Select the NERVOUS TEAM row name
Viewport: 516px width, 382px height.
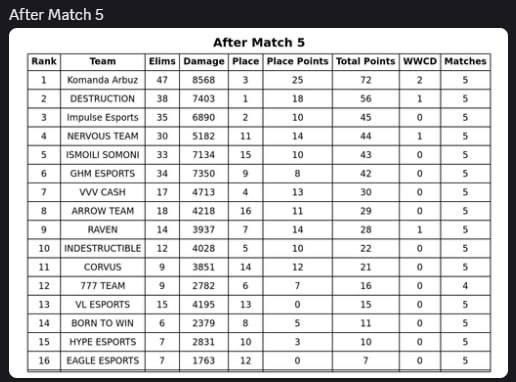(103, 136)
